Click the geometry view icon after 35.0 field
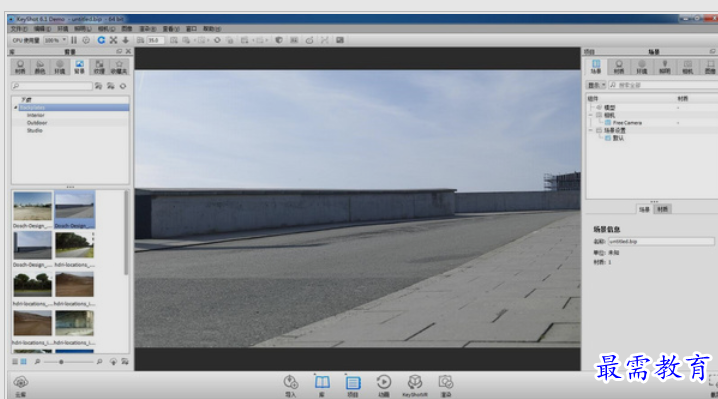 [174, 40]
